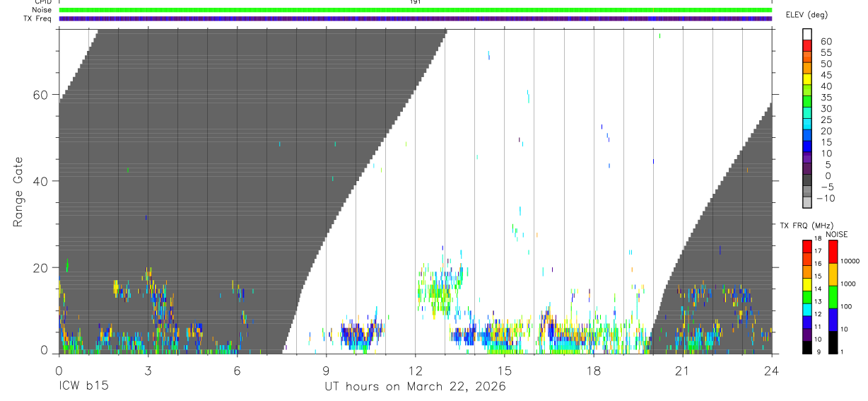Click the yellow 40–45 degree elevation swatch
The image size is (868, 401).
(807, 80)
